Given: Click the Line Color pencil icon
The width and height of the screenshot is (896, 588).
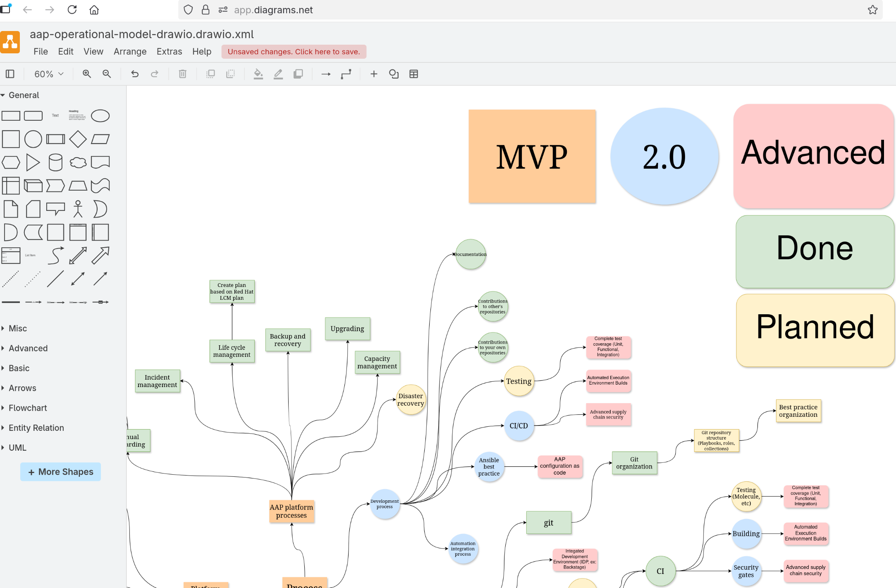Looking at the screenshot, I should 278,74.
